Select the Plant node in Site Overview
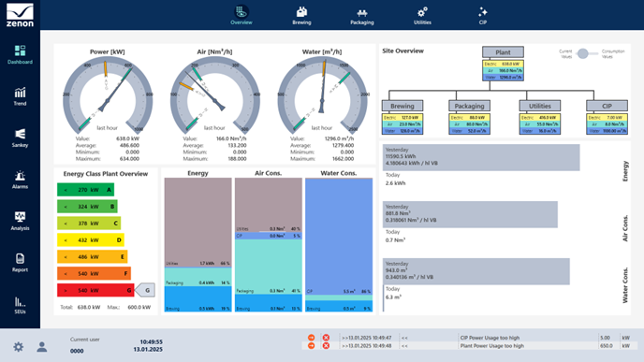 click(503, 52)
